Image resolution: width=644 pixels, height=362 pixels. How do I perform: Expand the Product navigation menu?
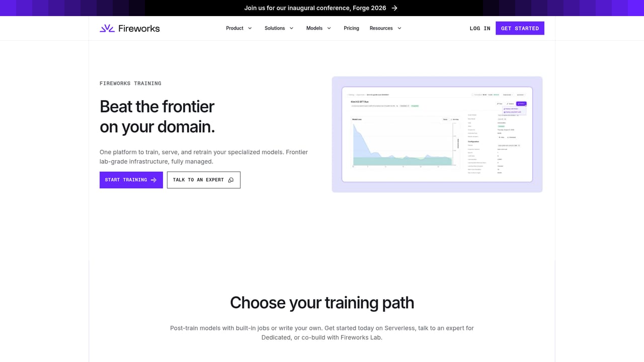tap(239, 28)
